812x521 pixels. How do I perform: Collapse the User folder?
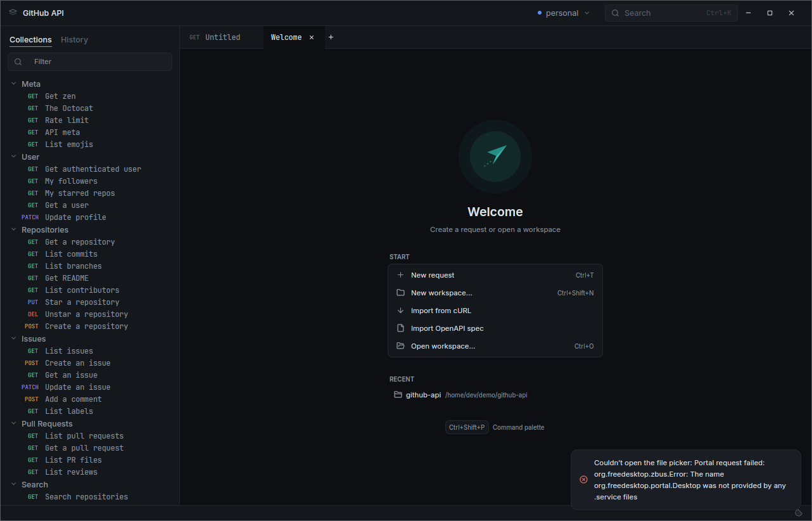13,157
